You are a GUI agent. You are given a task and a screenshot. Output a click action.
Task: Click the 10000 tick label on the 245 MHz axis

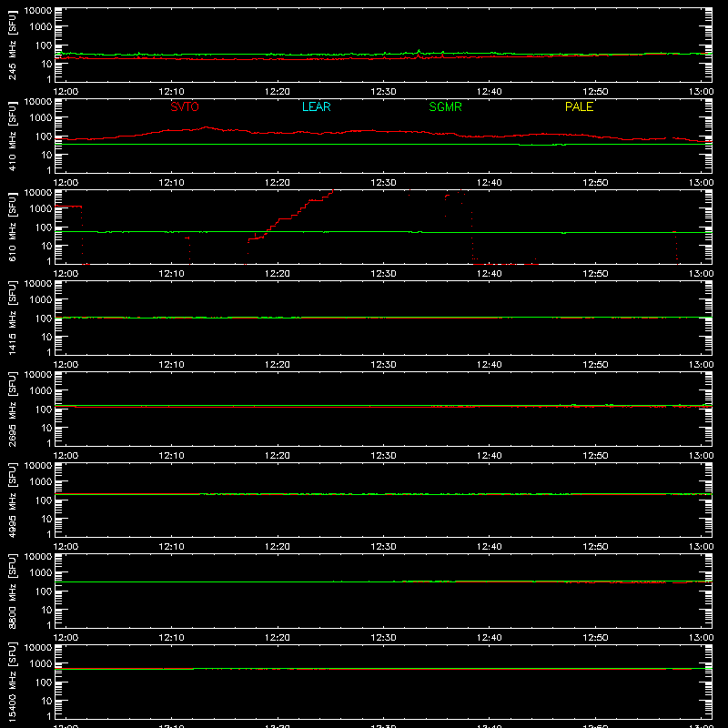pos(38,11)
